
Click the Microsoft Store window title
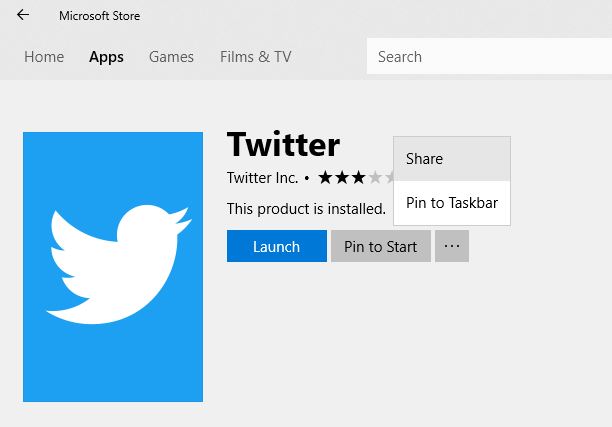pyautogui.click(x=99, y=15)
